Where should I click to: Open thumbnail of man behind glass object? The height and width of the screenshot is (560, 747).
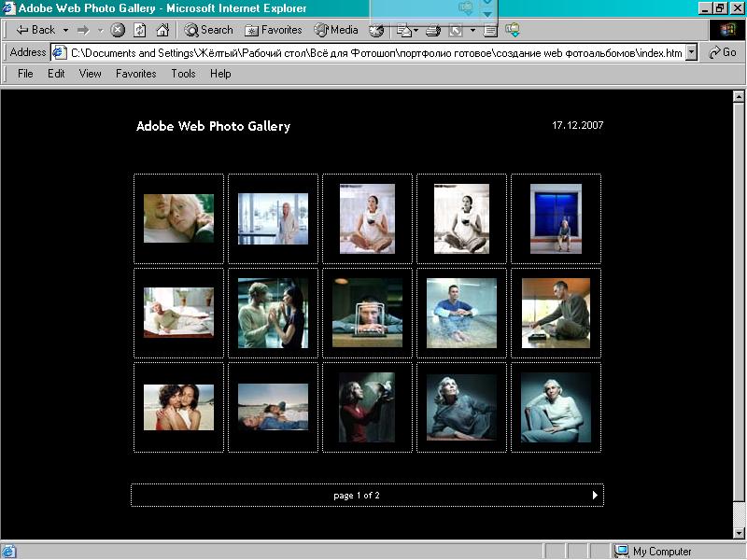coord(367,313)
